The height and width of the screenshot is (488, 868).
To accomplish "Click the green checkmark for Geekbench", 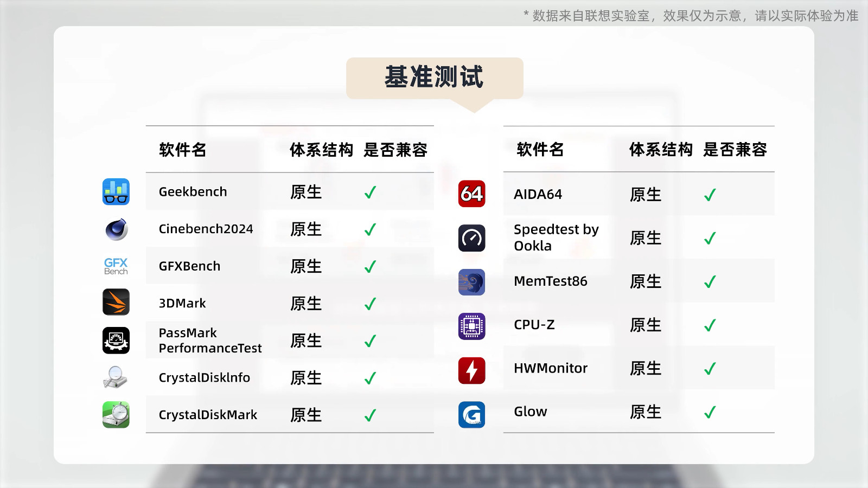I will pyautogui.click(x=371, y=192).
